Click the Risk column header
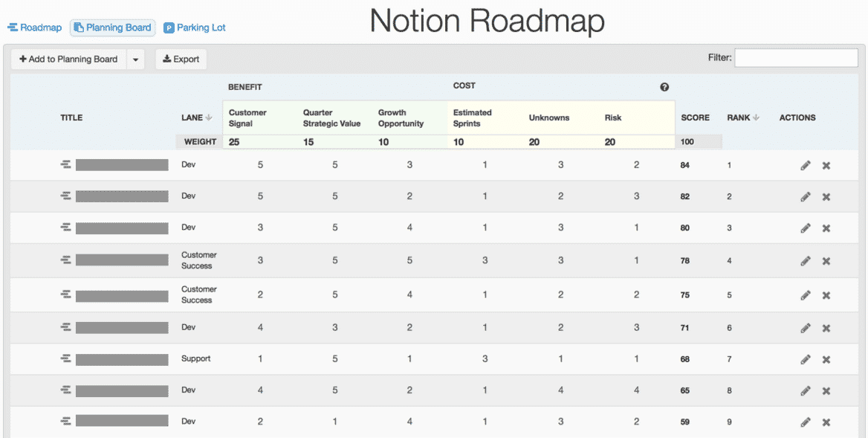 point(613,117)
